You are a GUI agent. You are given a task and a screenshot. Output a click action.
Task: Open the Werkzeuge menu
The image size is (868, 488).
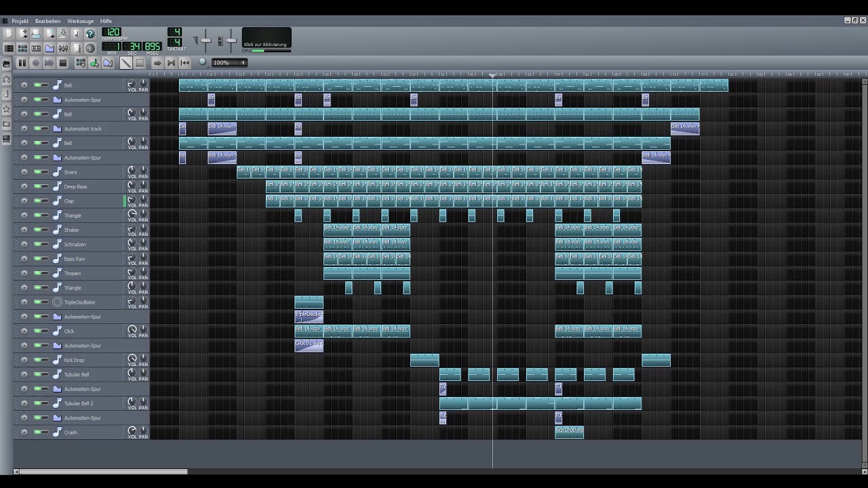[x=80, y=21]
